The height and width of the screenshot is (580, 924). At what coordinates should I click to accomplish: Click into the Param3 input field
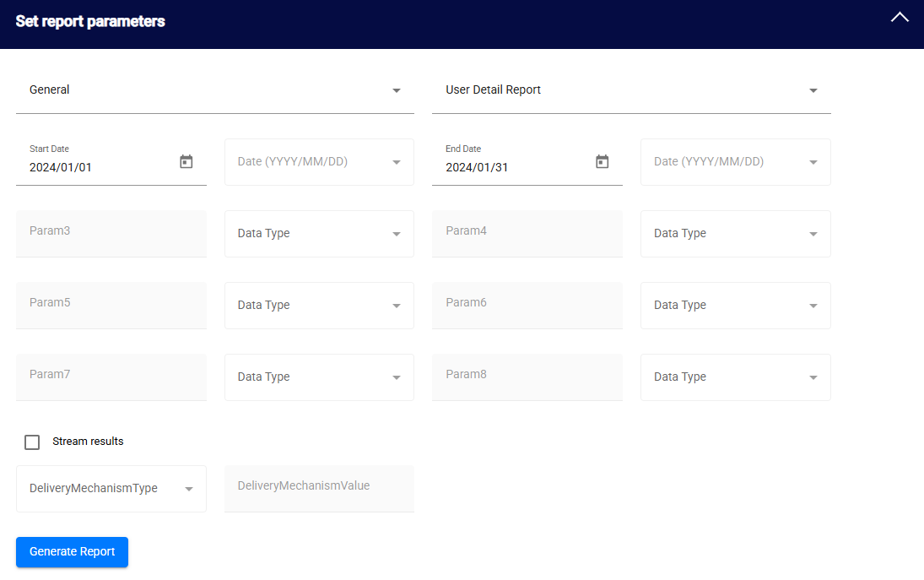(x=111, y=234)
